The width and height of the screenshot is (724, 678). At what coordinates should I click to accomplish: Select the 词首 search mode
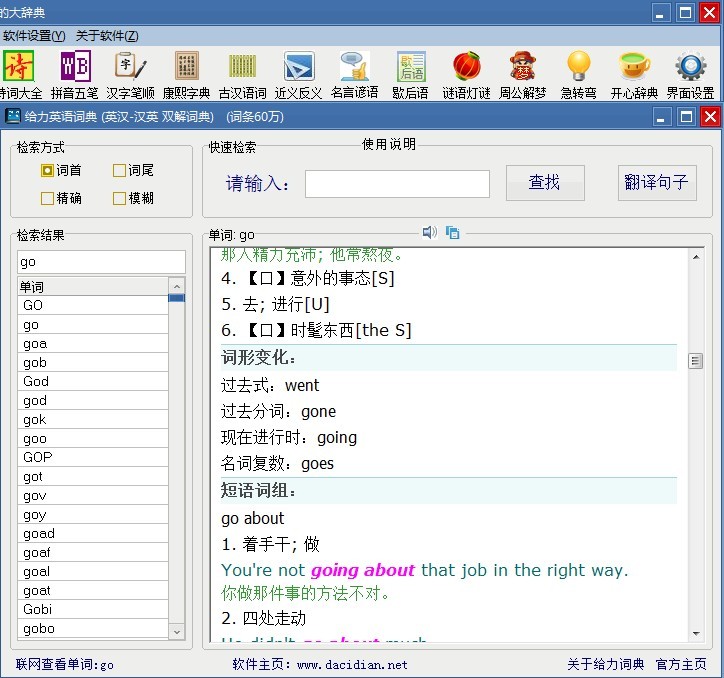[x=47, y=171]
